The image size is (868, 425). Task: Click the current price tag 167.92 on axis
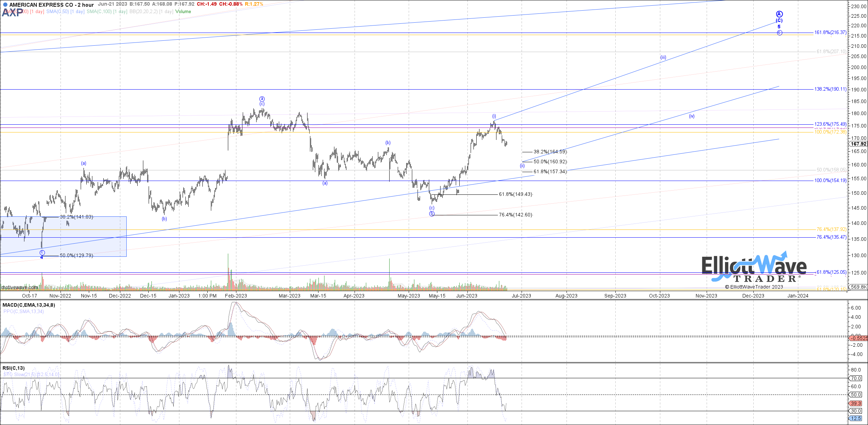(858, 144)
